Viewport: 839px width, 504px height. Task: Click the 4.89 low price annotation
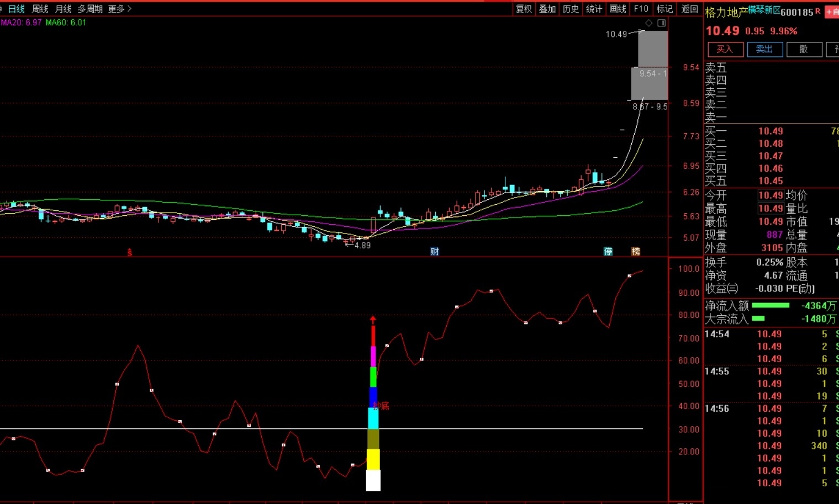click(362, 245)
